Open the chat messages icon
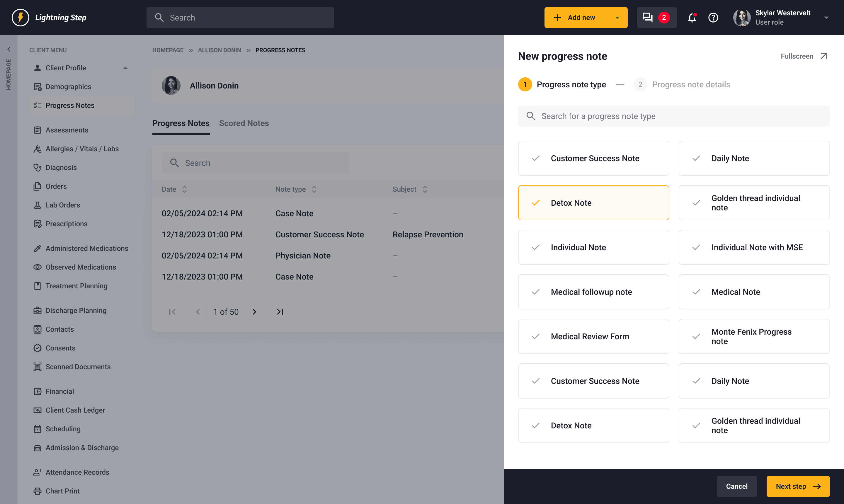This screenshot has height=504, width=844. coord(647,17)
